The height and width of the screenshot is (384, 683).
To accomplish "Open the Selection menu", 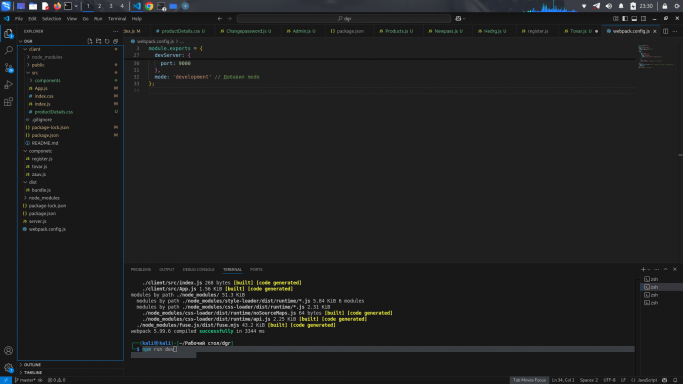I will click(x=51, y=19).
